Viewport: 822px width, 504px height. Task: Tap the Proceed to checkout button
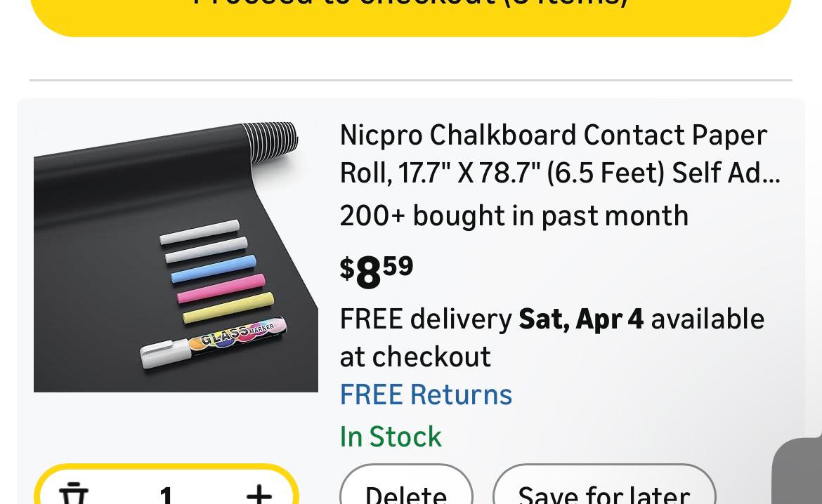tap(411, 11)
